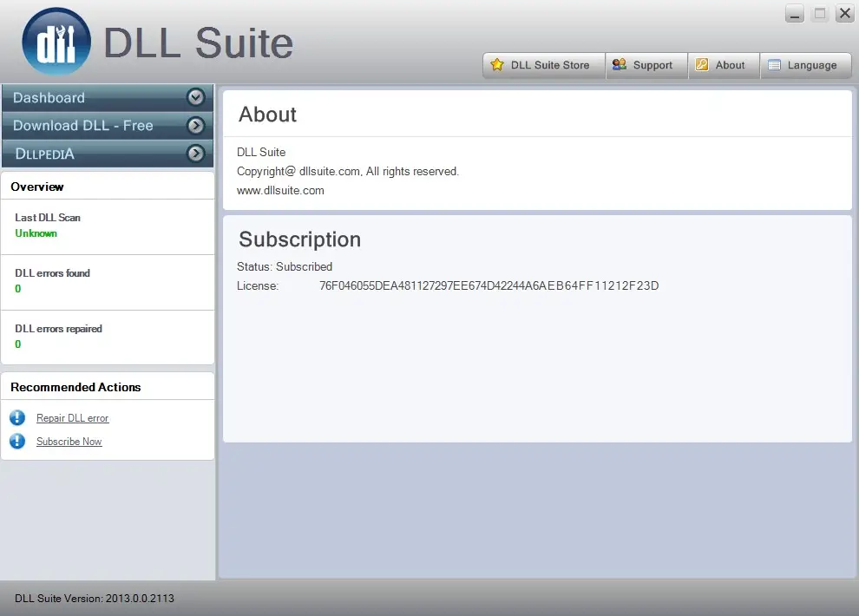Minimize the DLL Suite window

click(795, 14)
